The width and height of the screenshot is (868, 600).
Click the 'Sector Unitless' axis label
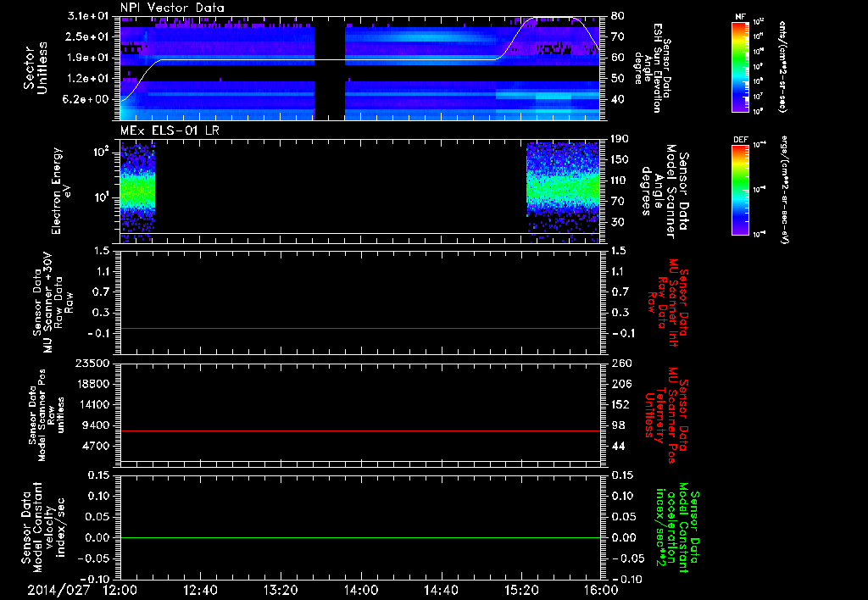36,68
